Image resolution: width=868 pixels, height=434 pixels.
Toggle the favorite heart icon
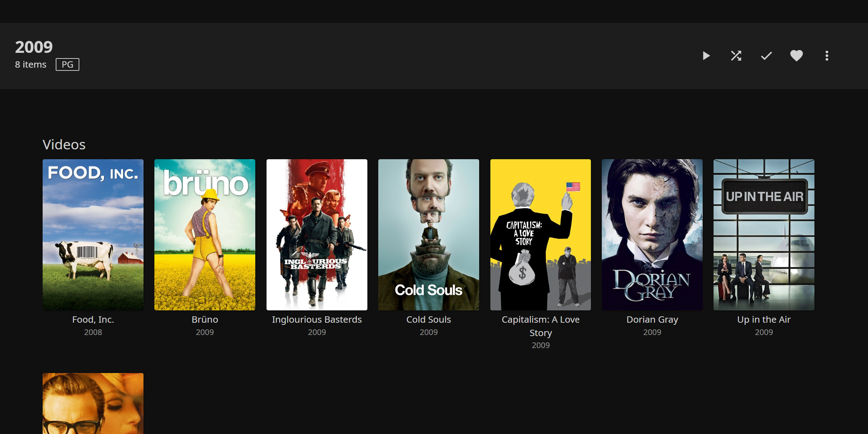tap(796, 56)
